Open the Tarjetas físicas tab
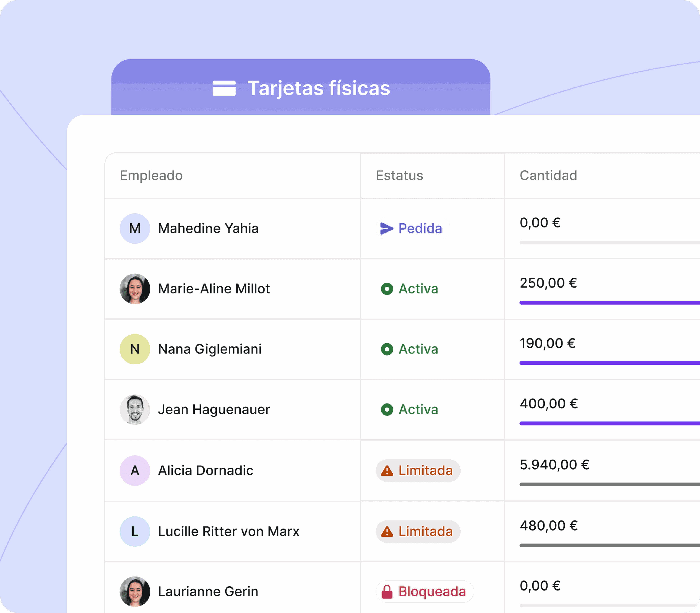Image resolution: width=700 pixels, height=613 pixels. pyautogui.click(x=301, y=87)
